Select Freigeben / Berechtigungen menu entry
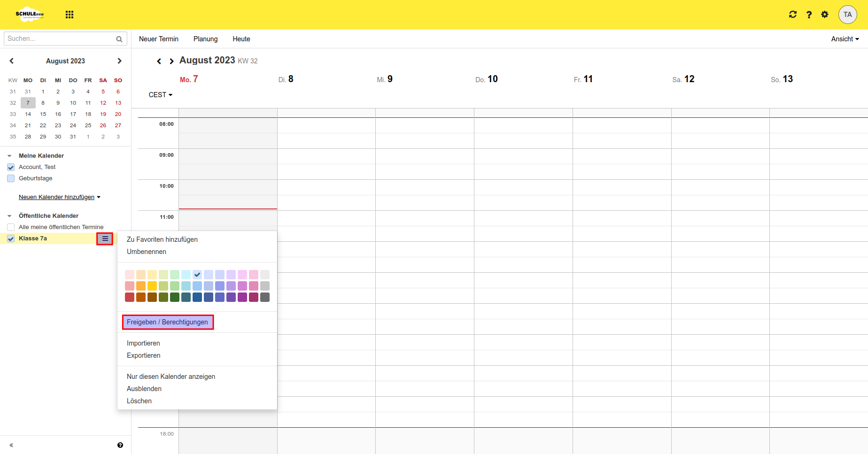This screenshot has width=868, height=454. pos(167,322)
